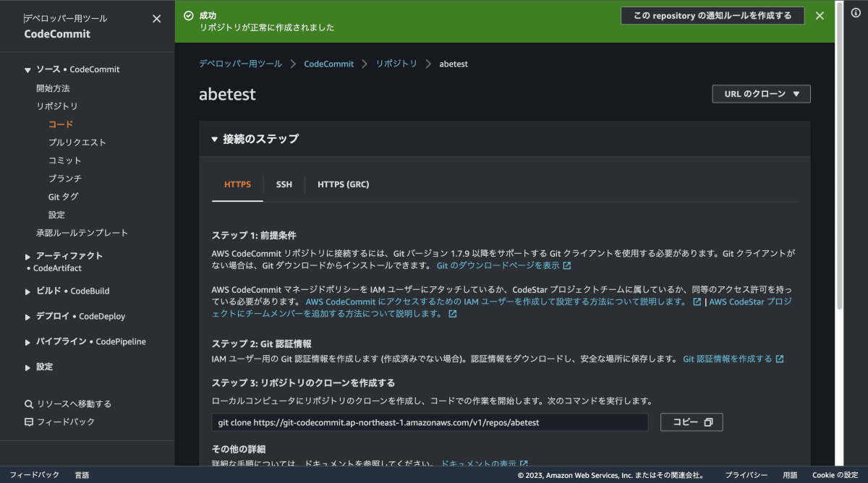Viewport: 868px width, 483px height.
Task: Switch to the HTTPS (GRC) tab
Action: [343, 184]
